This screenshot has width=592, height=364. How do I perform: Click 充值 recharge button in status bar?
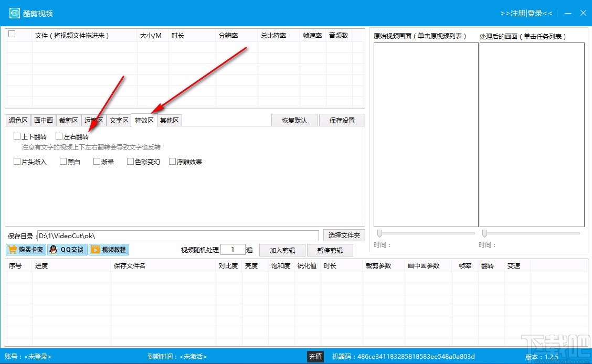pos(315,357)
